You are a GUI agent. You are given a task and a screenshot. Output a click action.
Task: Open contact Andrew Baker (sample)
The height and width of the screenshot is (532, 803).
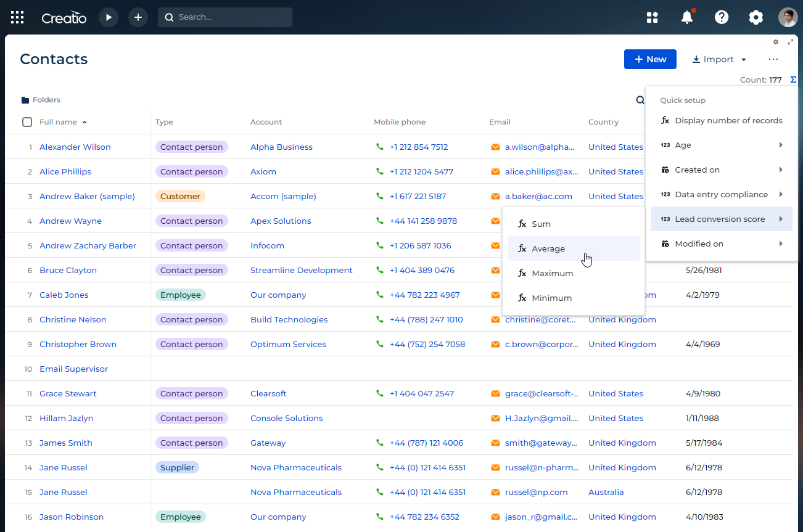pos(87,196)
